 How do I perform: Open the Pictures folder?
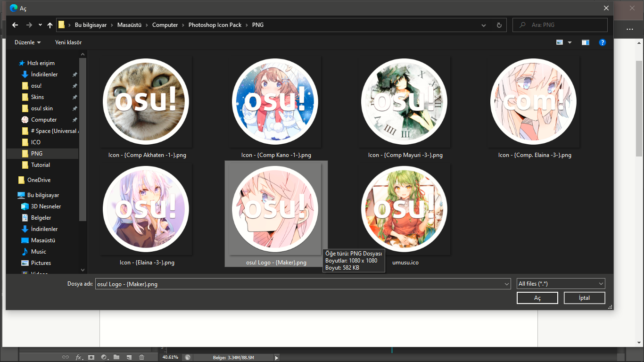pyautogui.click(x=41, y=263)
